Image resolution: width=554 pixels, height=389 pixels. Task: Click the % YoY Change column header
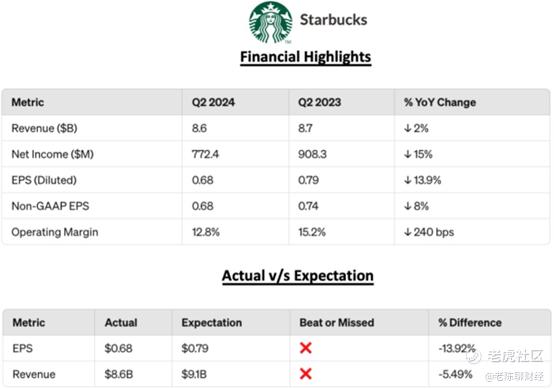click(440, 102)
